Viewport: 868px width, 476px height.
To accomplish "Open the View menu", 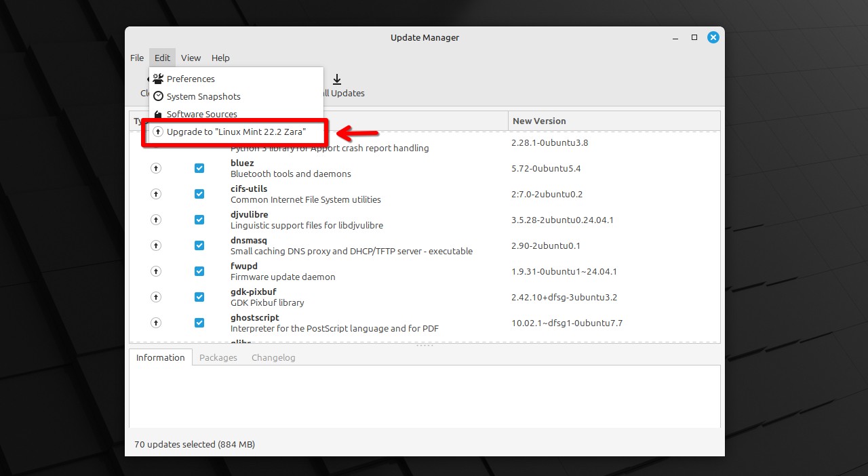I will pos(191,58).
